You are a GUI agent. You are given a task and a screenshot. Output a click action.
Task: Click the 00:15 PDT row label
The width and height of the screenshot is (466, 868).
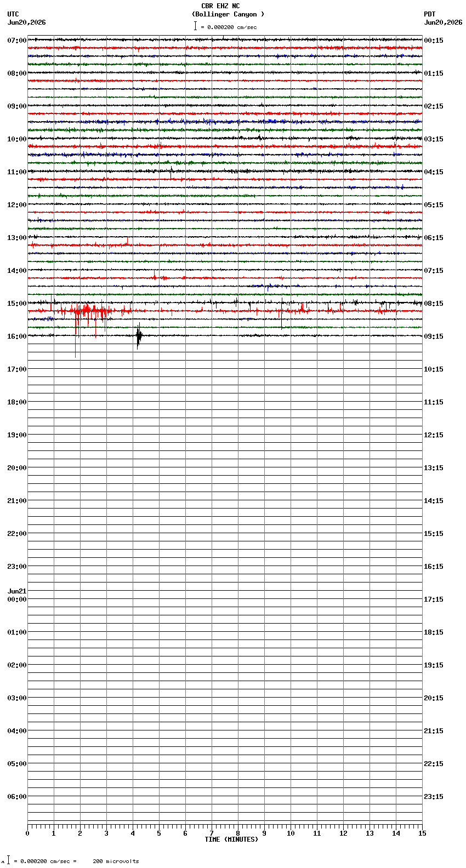tap(434, 41)
